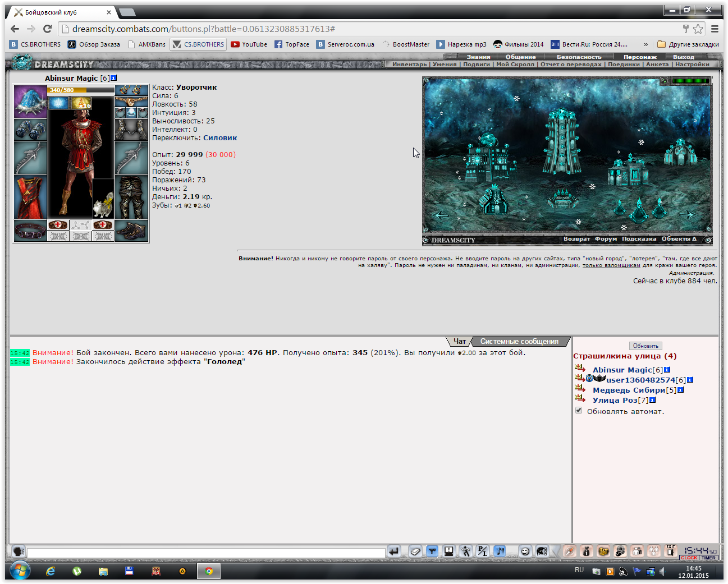Toggle 'Обновлять автомат.' checkbox

pos(579,411)
